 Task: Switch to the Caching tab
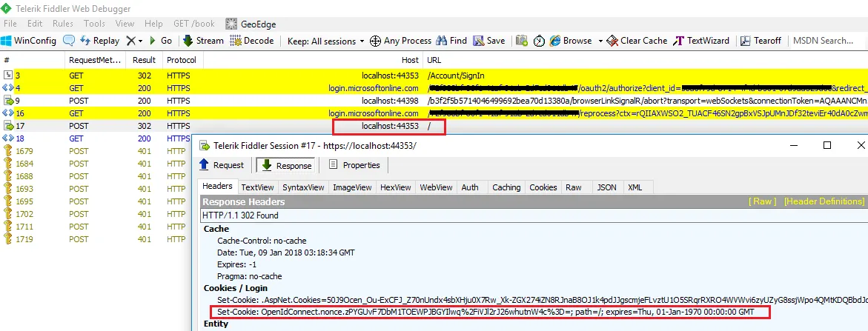[x=506, y=187]
